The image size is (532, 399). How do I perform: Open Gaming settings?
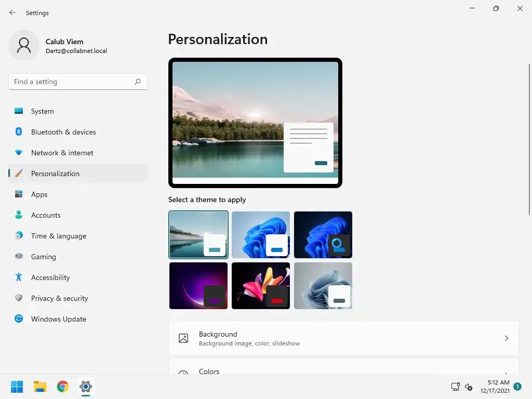[78, 257]
